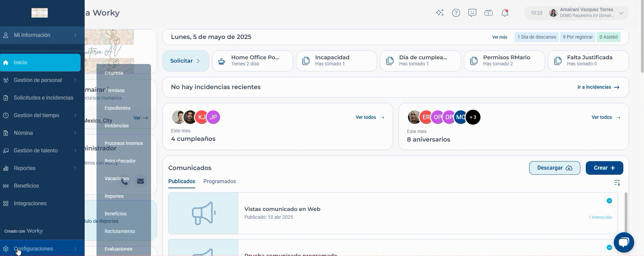Open Solicitar request options
This screenshot has width=644, height=256.
[x=186, y=61]
